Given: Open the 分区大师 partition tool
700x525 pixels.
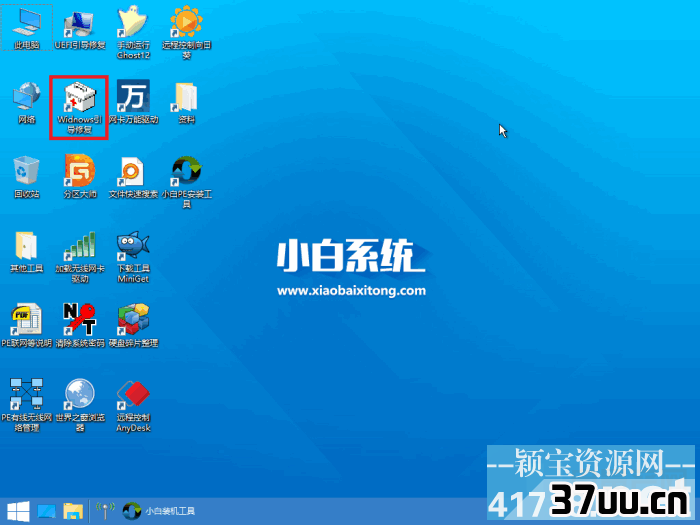Looking at the screenshot, I should click(x=79, y=176).
